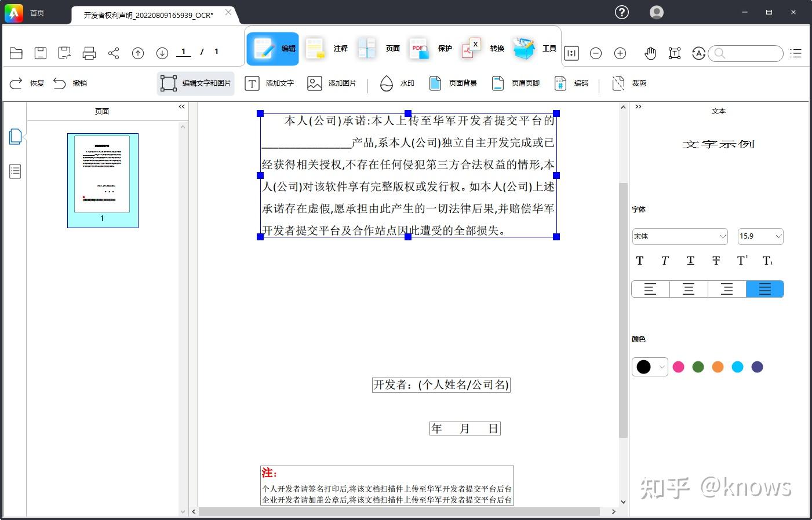The height and width of the screenshot is (520, 812).
Task: Align text right
Action: pos(727,289)
